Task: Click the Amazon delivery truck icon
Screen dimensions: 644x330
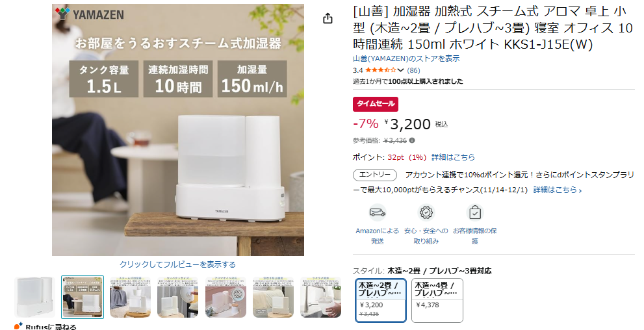Action: point(377,212)
